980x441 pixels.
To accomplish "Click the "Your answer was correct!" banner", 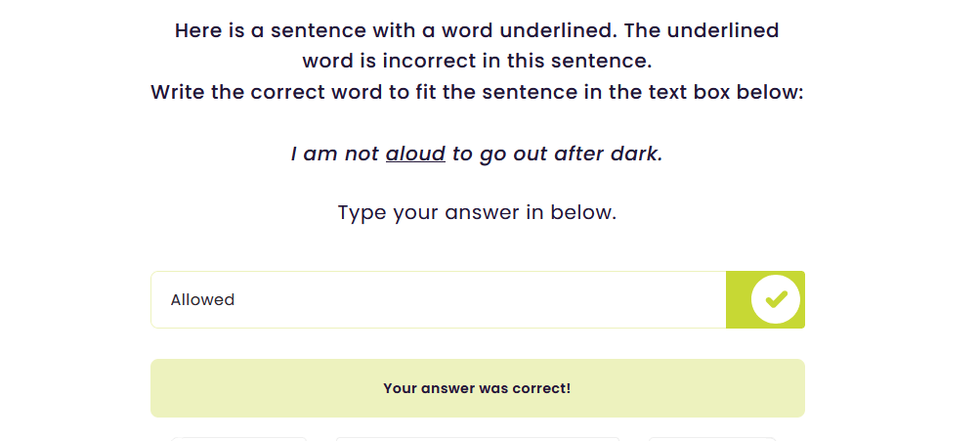I will (x=477, y=388).
